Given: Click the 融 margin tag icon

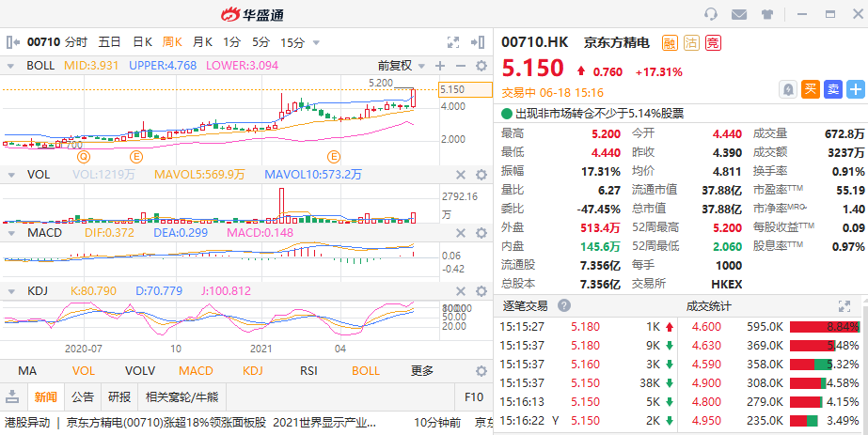Looking at the screenshot, I should coord(671,42).
